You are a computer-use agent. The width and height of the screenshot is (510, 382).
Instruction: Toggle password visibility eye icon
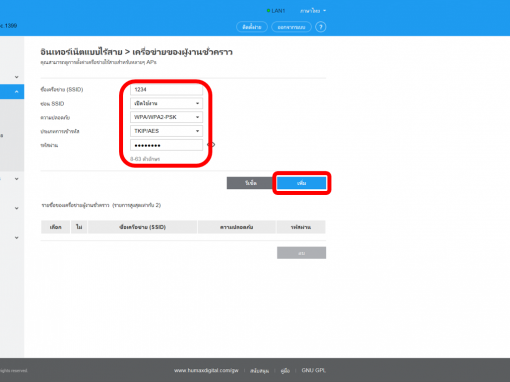211,145
